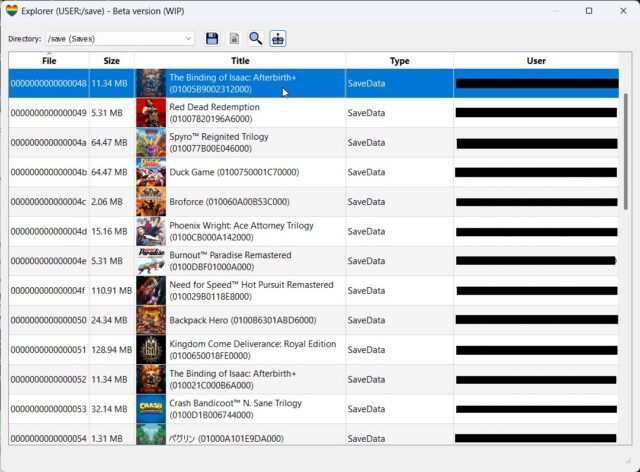The width and height of the screenshot is (640, 472).
Task: Select Kingdom Come Deliverance cover thumbnail
Action: pos(151,350)
